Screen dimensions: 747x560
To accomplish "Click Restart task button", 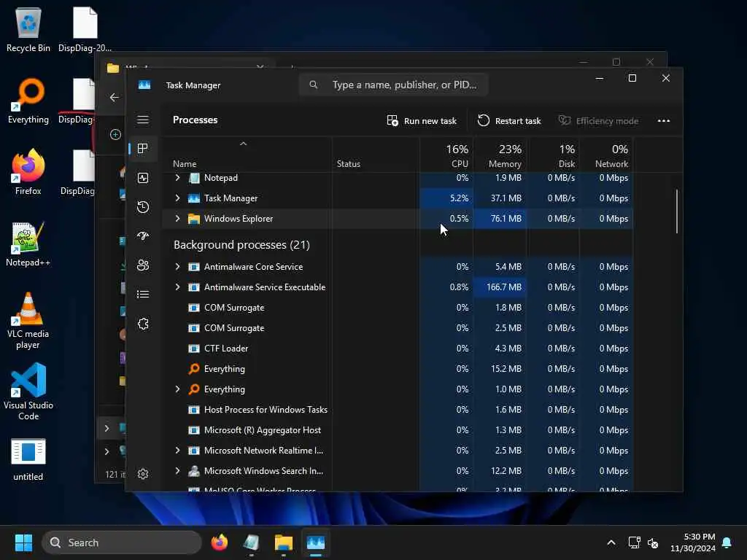I will click(x=509, y=121).
